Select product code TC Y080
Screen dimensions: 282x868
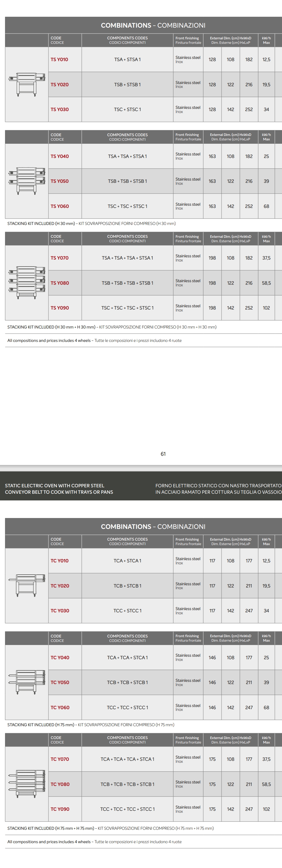point(60,785)
